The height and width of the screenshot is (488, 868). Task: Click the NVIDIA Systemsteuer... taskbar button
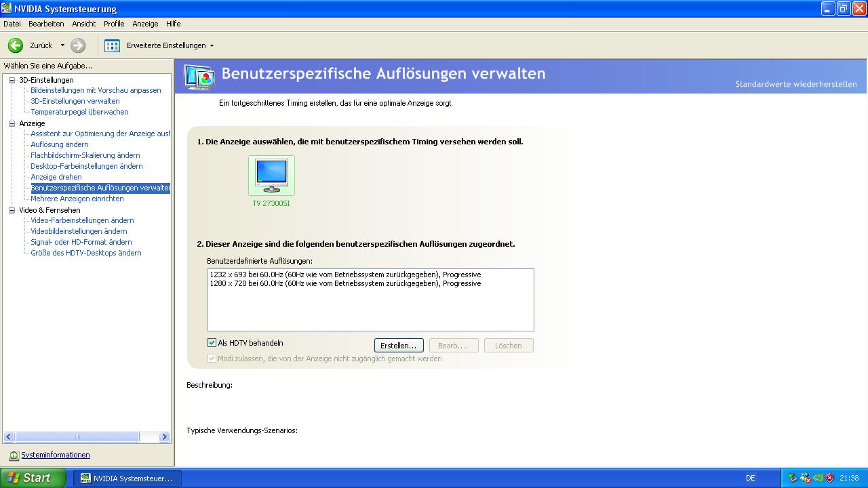click(127, 478)
